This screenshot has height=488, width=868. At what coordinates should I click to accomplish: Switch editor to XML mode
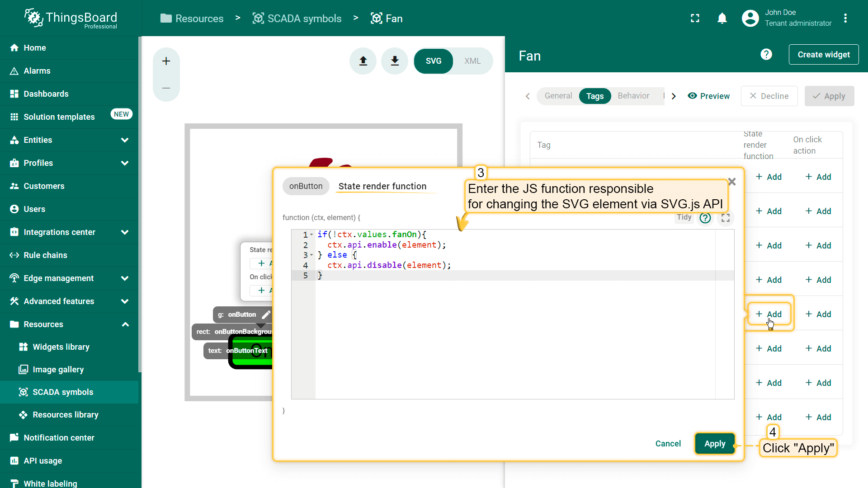click(472, 61)
